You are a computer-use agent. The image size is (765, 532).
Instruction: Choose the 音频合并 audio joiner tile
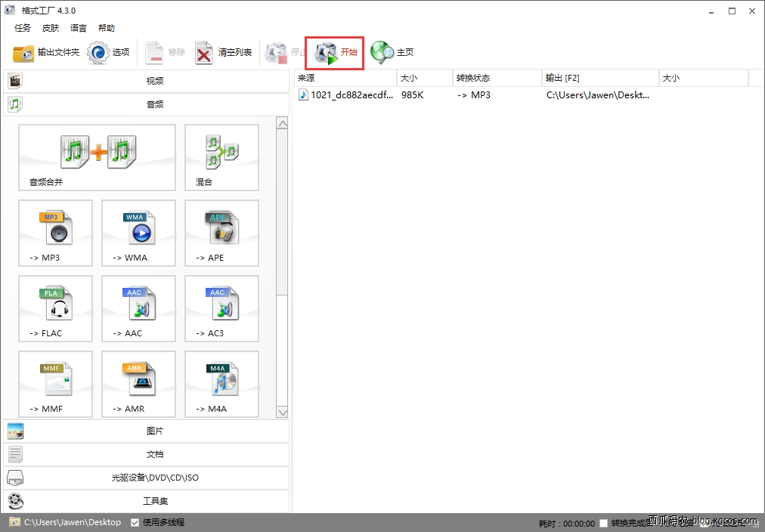(97, 157)
